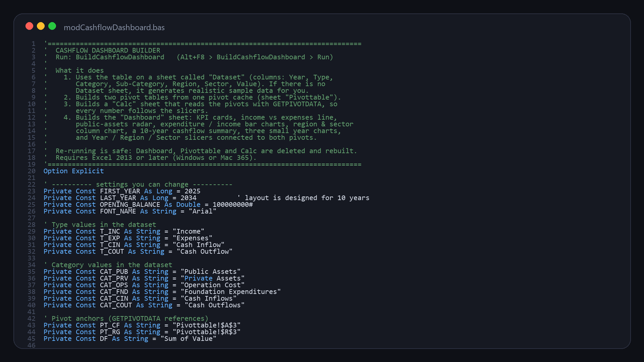Click the red close window dot
This screenshot has height=362, width=644.
(29, 26)
